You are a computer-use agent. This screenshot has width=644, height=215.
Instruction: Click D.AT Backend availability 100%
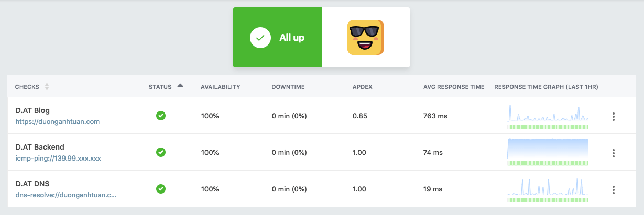pos(210,153)
